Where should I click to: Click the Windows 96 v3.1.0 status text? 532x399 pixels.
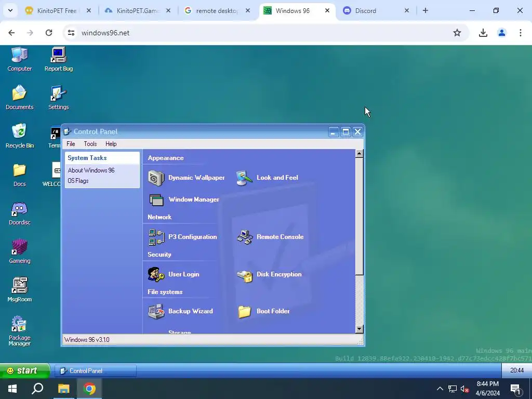click(87, 340)
